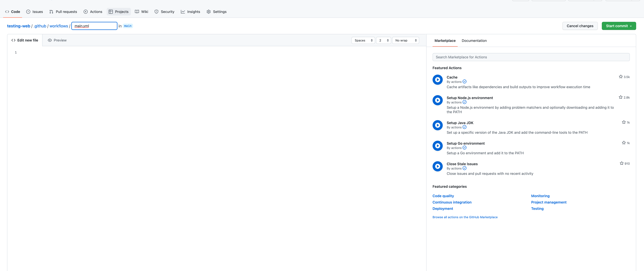The image size is (644, 271).
Task: Select the Marketplace tab in sidebar
Action: click(x=445, y=41)
